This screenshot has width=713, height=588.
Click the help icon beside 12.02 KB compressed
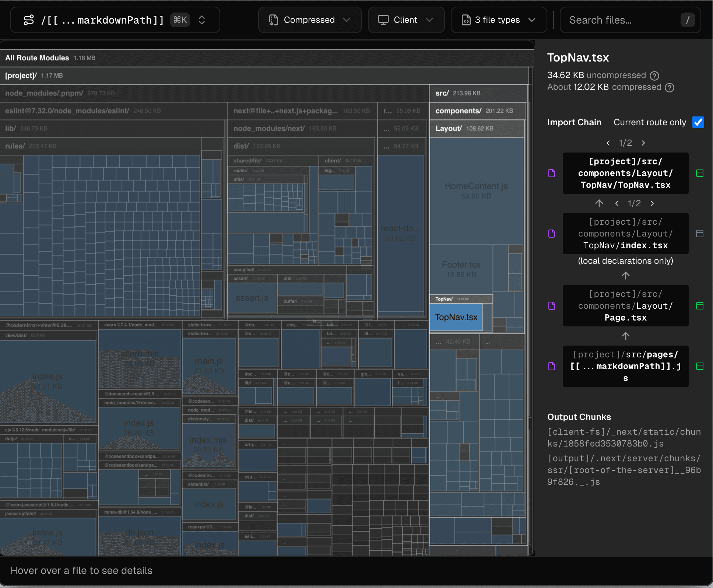(670, 88)
